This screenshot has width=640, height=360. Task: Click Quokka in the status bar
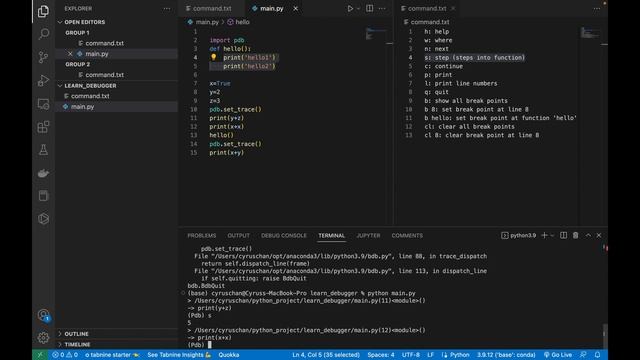tap(229, 355)
